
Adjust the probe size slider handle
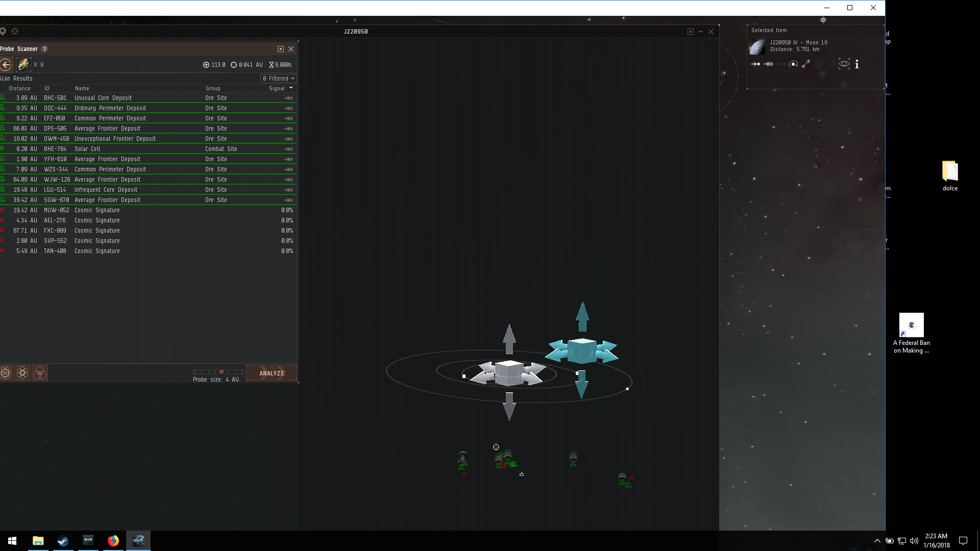[222, 372]
